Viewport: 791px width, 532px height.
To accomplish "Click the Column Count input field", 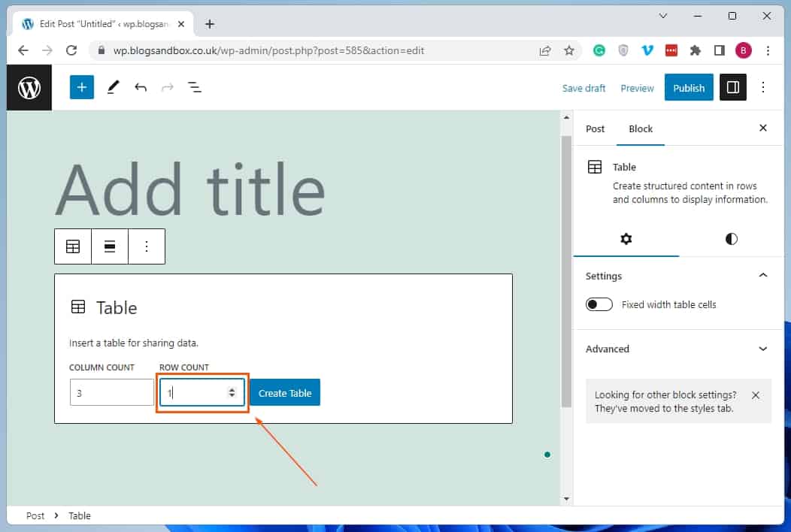I will point(112,392).
